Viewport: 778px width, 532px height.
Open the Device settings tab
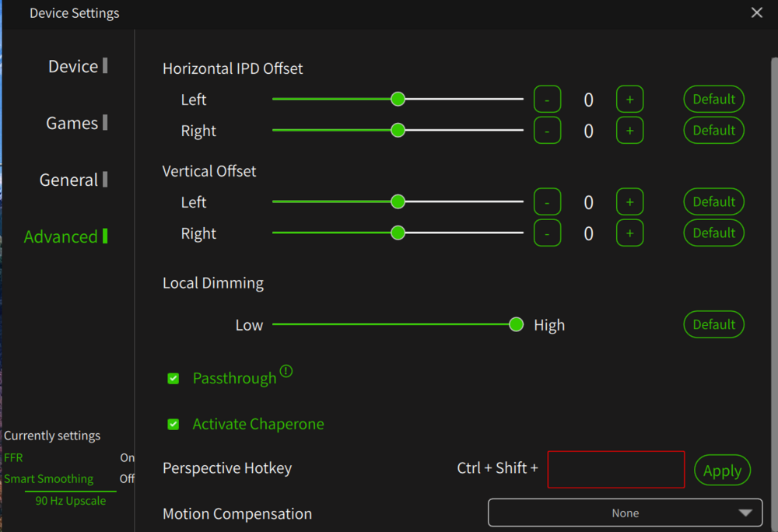73,67
